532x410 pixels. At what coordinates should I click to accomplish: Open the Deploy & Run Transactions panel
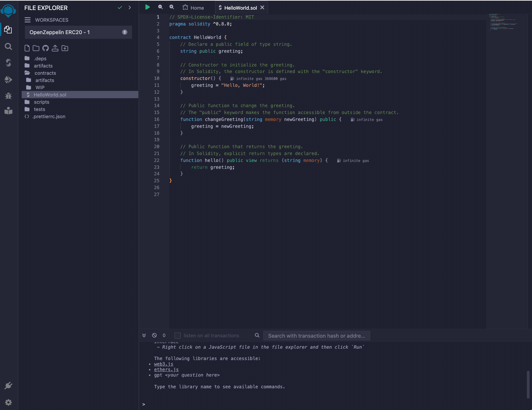point(8,80)
